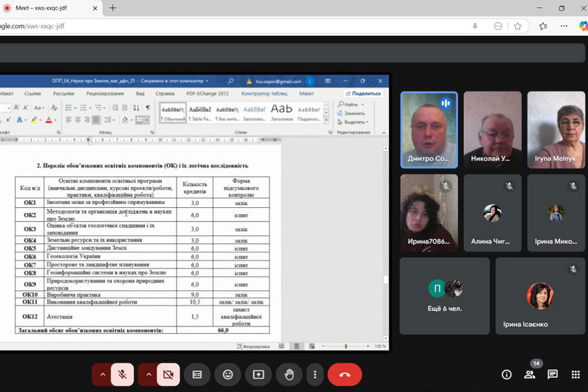Raise hand in the meeting
The width and height of the screenshot is (588, 392).
pyautogui.click(x=289, y=374)
